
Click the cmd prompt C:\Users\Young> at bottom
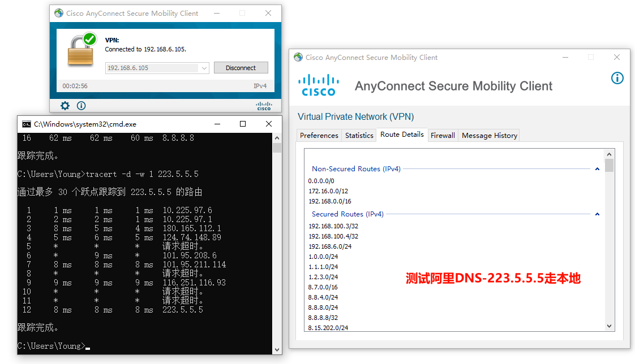pyautogui.click(x=52, y=346)
